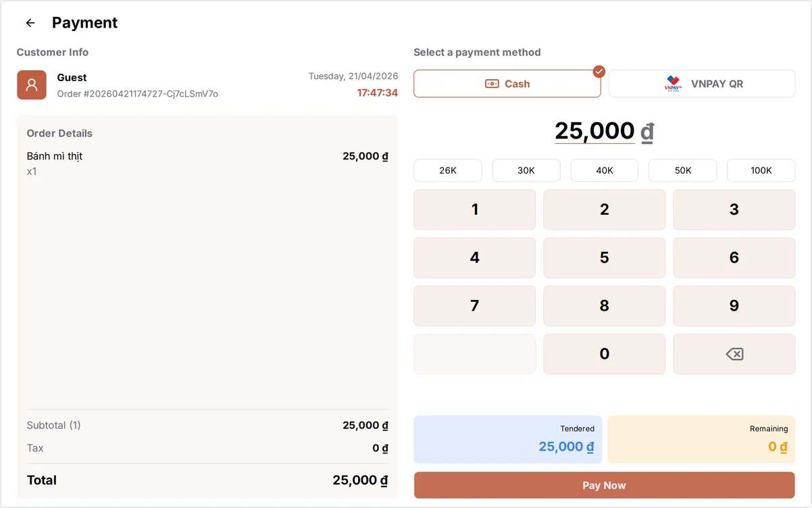
Task: Click the Select a payment method heading
Action: (x=478, y=52)
